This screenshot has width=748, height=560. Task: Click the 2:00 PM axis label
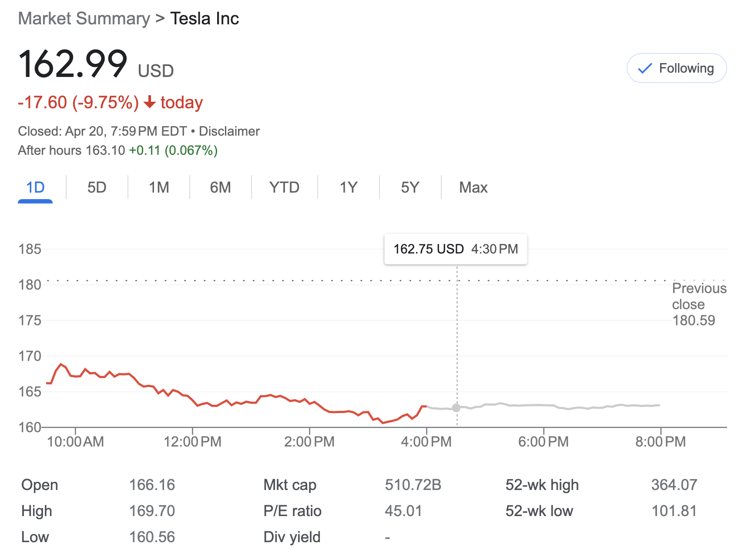pyautogui.click(x=309, y=442)
